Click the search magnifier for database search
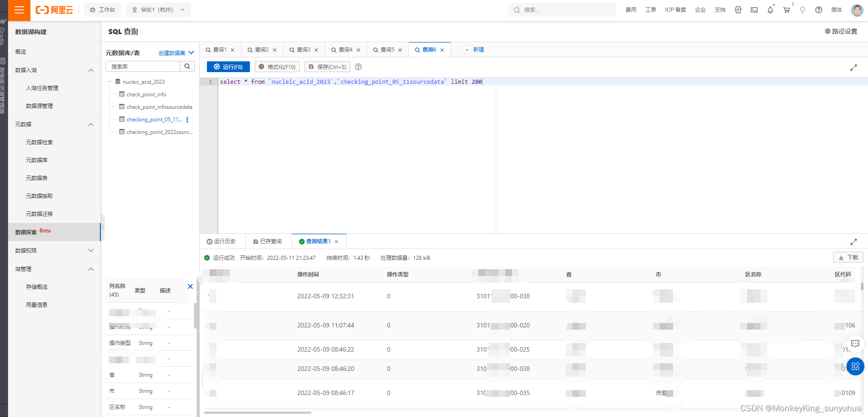 [x=187, y=66]
